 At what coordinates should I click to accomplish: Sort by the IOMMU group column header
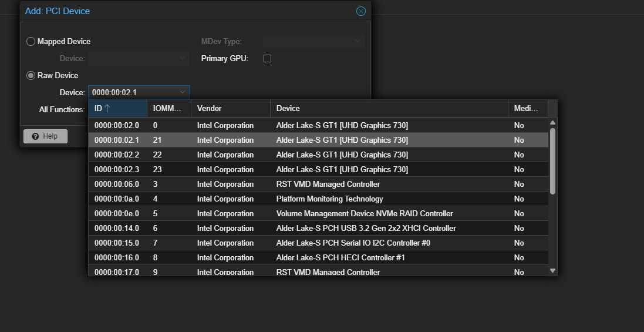click(169, 109)
